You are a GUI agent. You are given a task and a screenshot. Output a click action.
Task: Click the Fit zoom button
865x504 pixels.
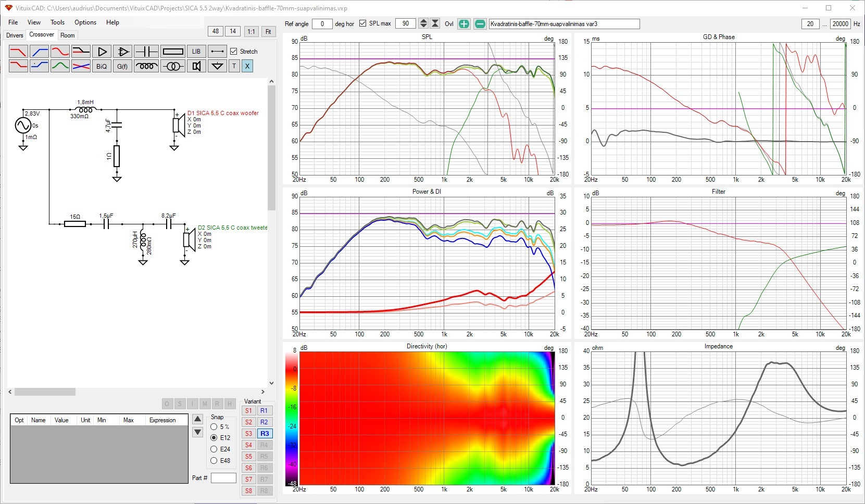point(268,31)
